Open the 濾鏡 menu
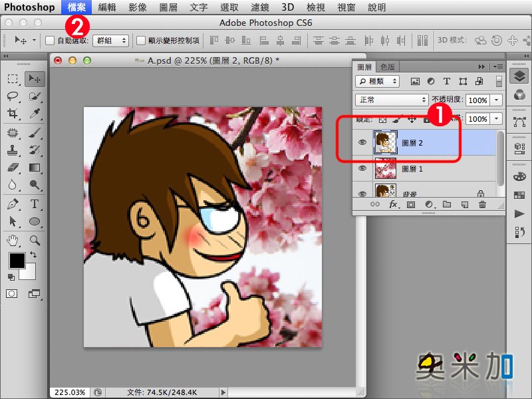The width and height of the screenshot is (532, 399). [260, 7]
